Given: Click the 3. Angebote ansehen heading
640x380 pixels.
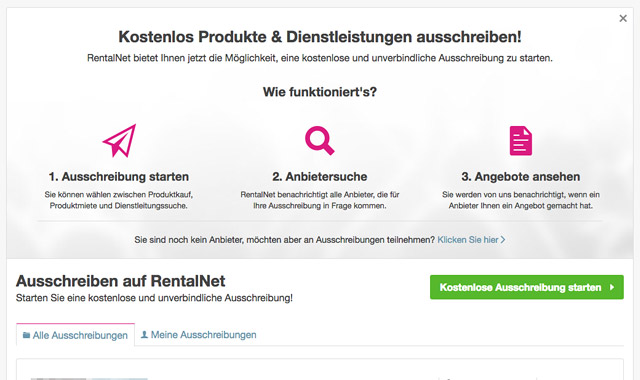Looking at the screenshot, I should point(521,177).
